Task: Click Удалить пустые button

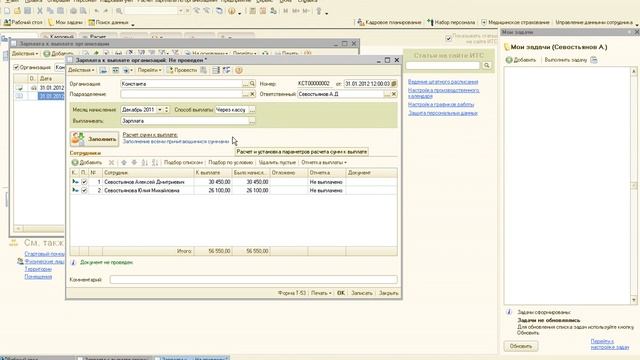Action: (277, 162)
